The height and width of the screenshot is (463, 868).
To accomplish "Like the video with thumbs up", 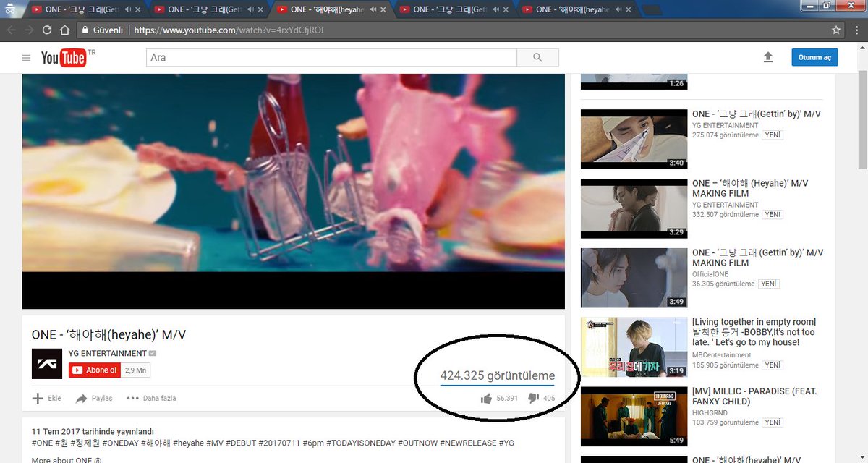I will (x=486, y=398).
